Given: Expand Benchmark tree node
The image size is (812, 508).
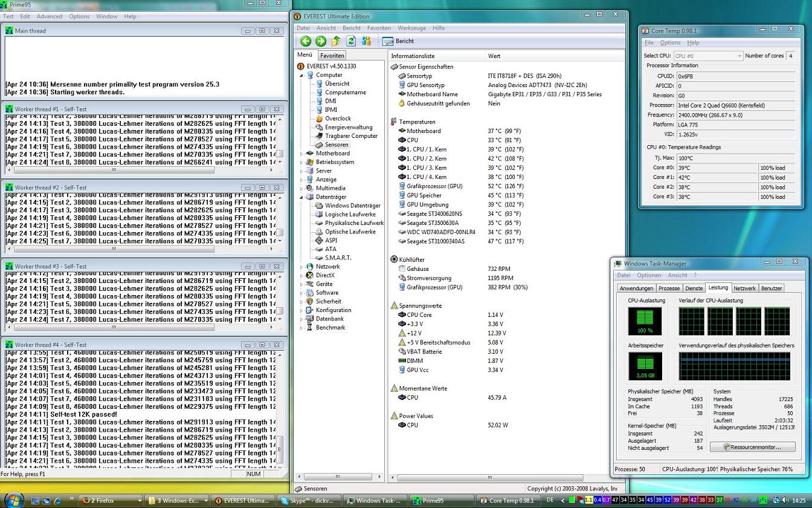Looking at the screenshot, I should [301, 327].
